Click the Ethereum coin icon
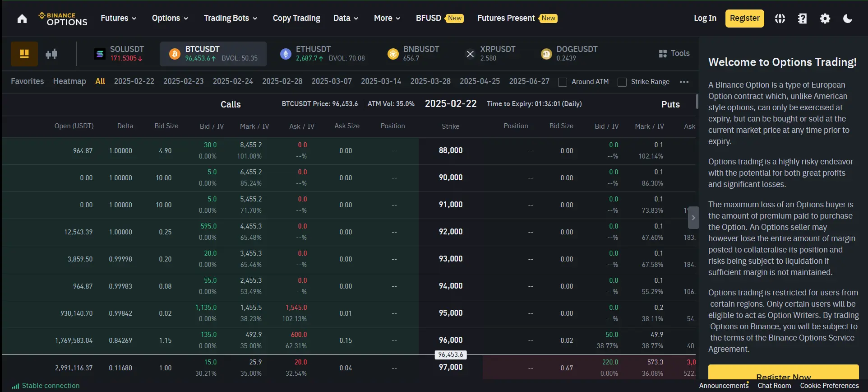Screen dimensions: 868x392 286,54
